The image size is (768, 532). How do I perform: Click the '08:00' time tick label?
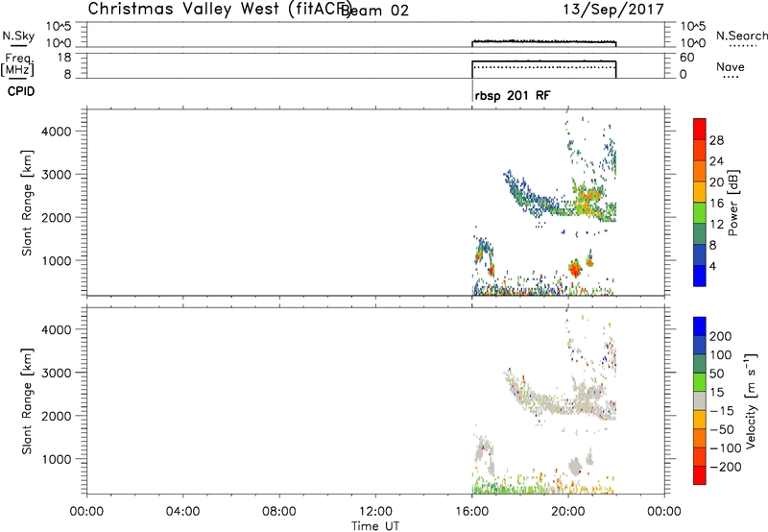279,512
